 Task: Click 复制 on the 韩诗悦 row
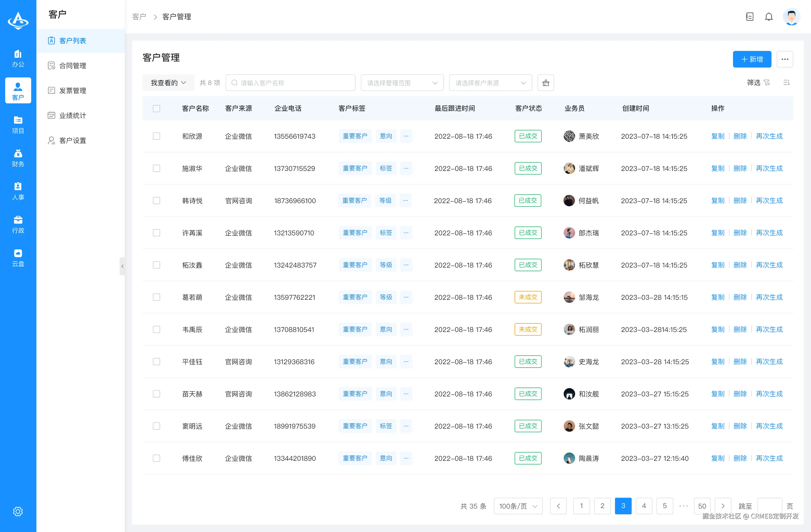(718, 201)
